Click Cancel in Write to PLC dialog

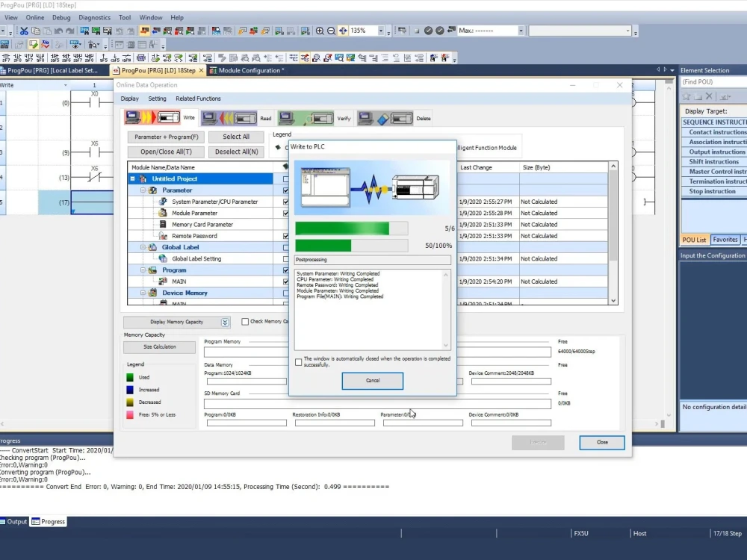(x=373, y=381)
